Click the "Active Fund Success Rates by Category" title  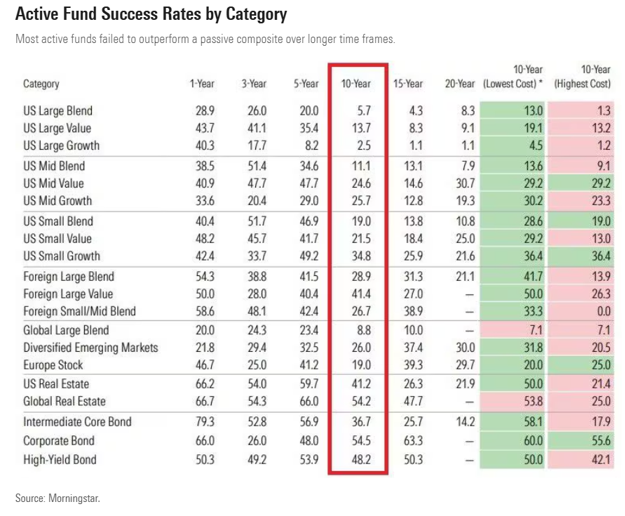(x=151, y=15)
